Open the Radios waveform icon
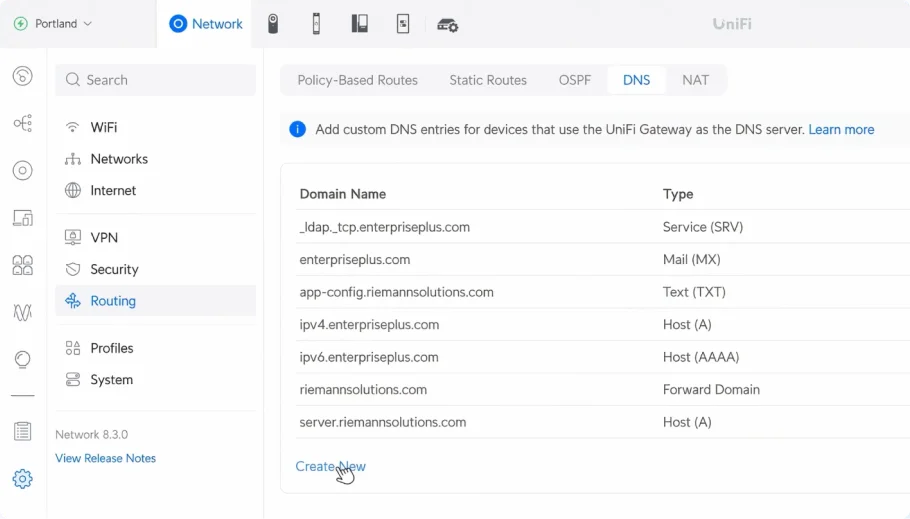 [x=23, y=312]
